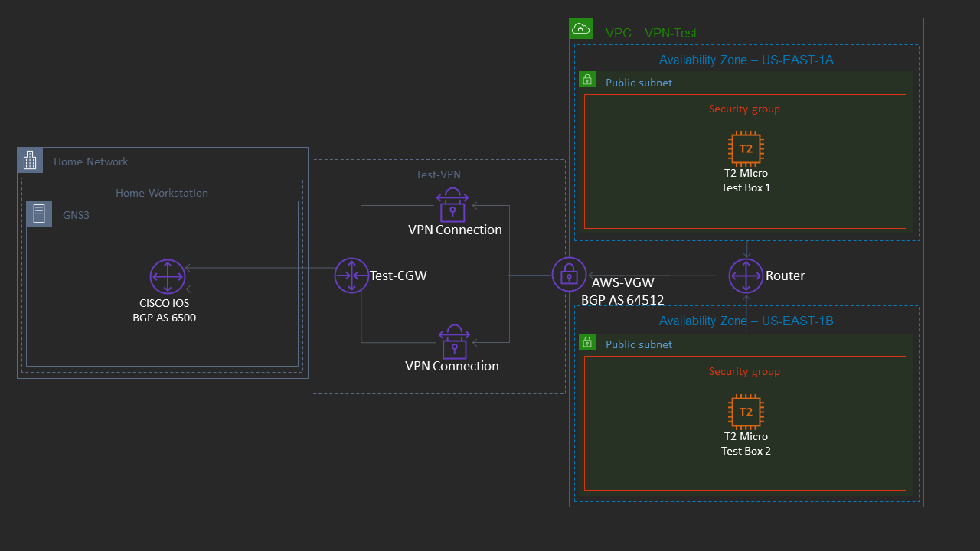
Task: Click the Router icon between availability zones
Action: click(x=746, y=275)
